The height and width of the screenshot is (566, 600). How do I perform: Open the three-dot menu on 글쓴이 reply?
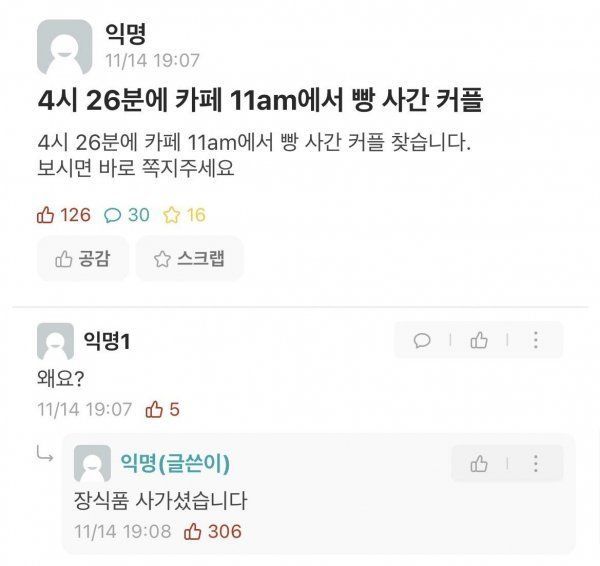pyautogui.click(x=536, y=463)
